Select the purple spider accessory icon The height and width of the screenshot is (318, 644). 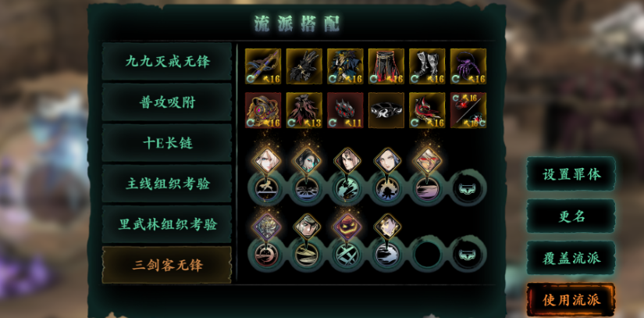coord(468,66)
